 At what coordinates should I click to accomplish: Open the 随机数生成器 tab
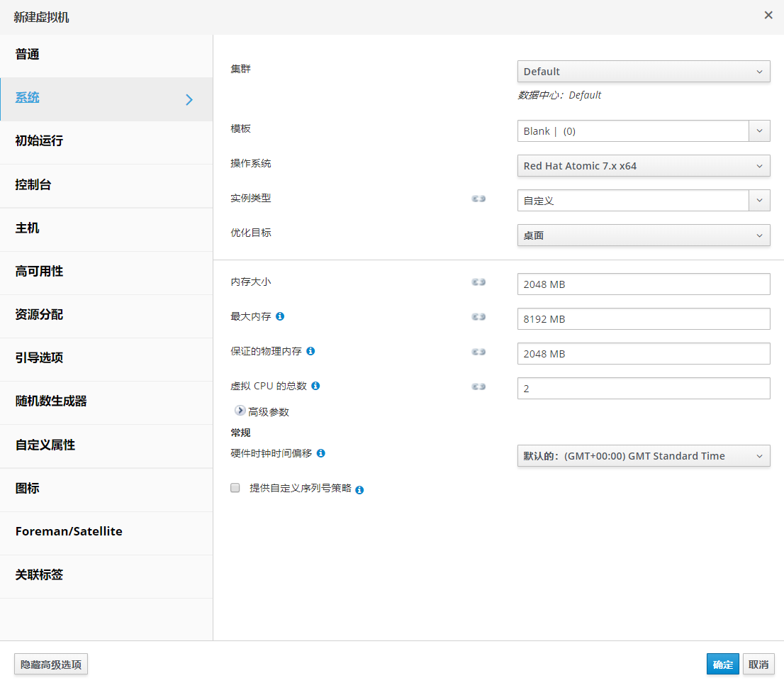[x=106, y=403]
